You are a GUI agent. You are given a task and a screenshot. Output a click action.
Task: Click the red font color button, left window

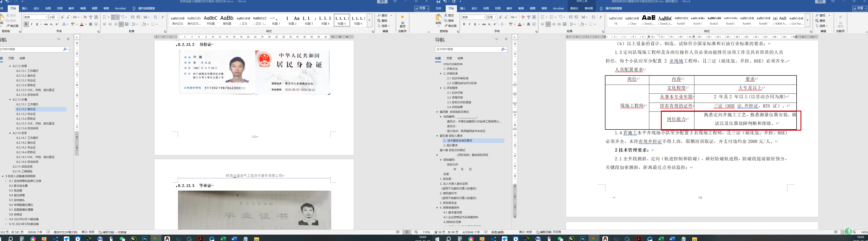[81, 24]
